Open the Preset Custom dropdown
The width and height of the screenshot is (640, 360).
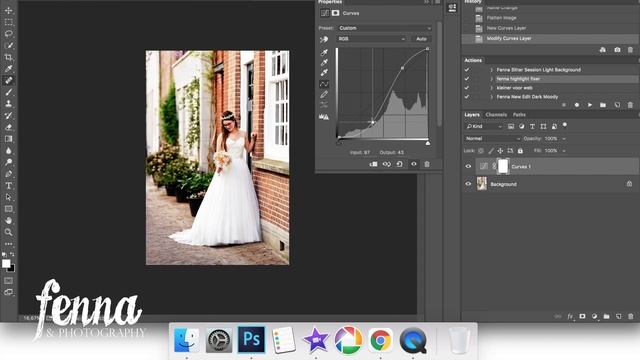(384, 28)
